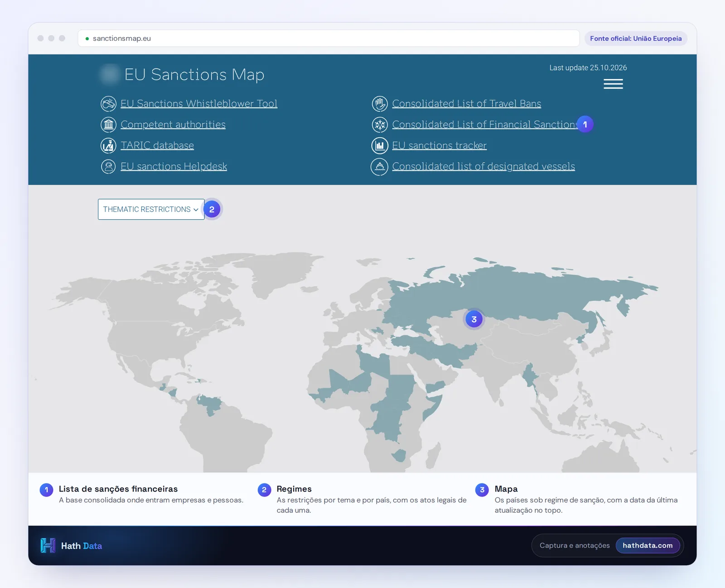The image size is (725, 588).
Task: Open Consolidated list of designated vessels
Action: [x=483, y=166]
